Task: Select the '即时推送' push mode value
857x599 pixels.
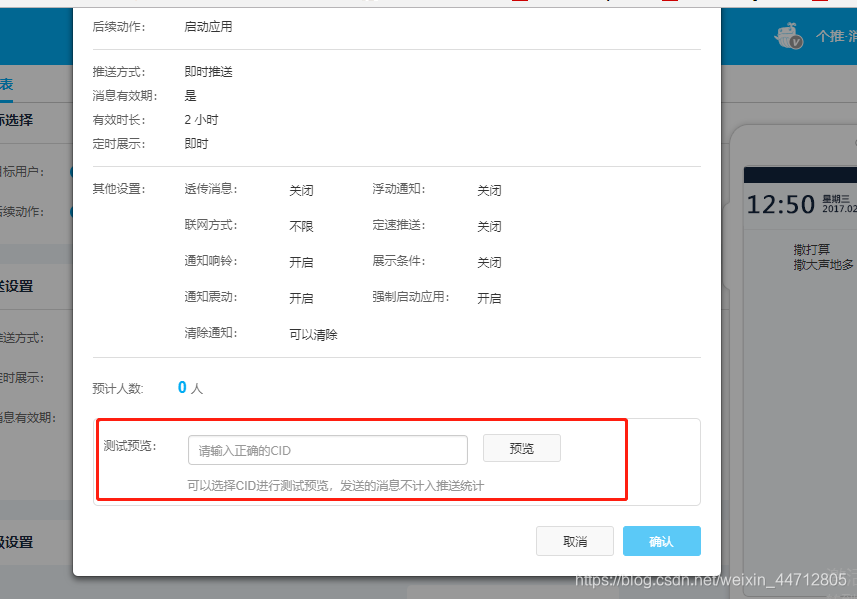Action: pyautogui.click(x=208, y=72)
